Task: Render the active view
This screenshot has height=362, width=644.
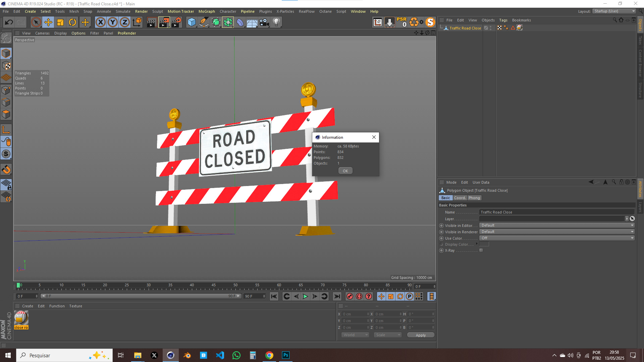Action: (x=152, y=22)
